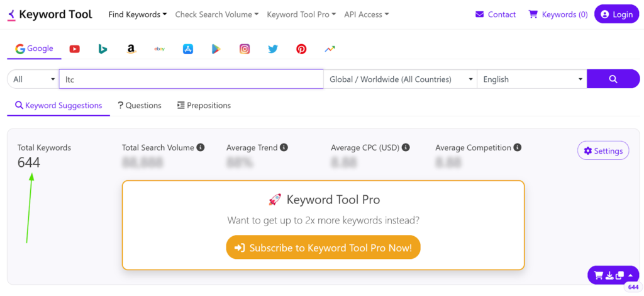644x296 pixels.
Task: Open the Find Keywords menu
Action: 138,14
